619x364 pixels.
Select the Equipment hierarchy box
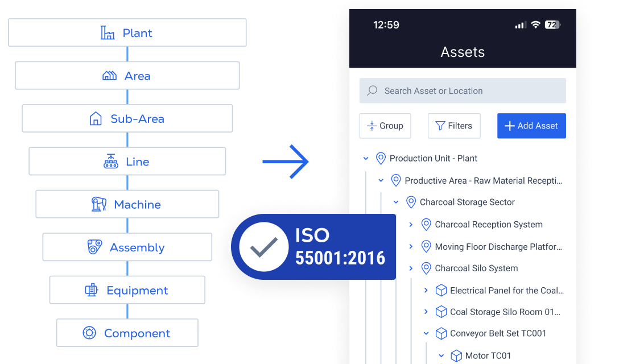127,291
